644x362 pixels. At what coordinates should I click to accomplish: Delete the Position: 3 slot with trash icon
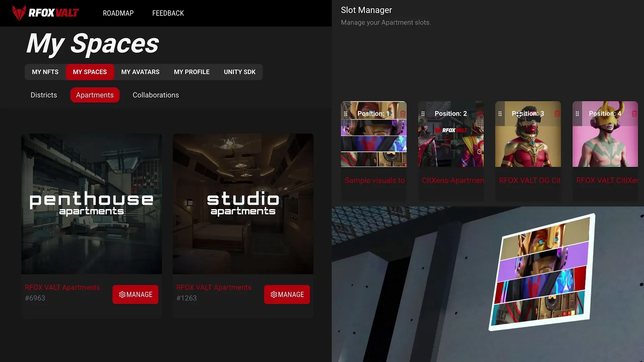557,114
